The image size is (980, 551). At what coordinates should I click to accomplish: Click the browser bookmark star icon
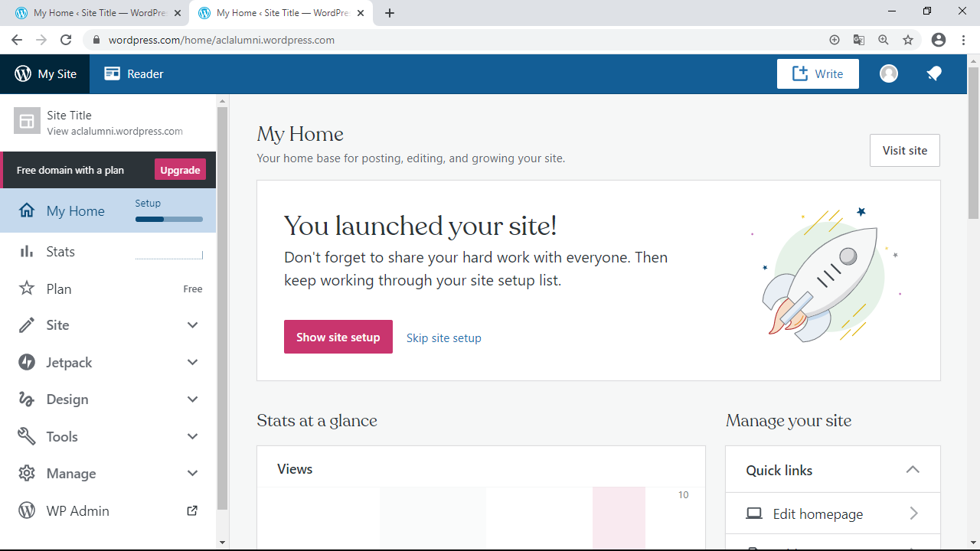click(908, 40)
